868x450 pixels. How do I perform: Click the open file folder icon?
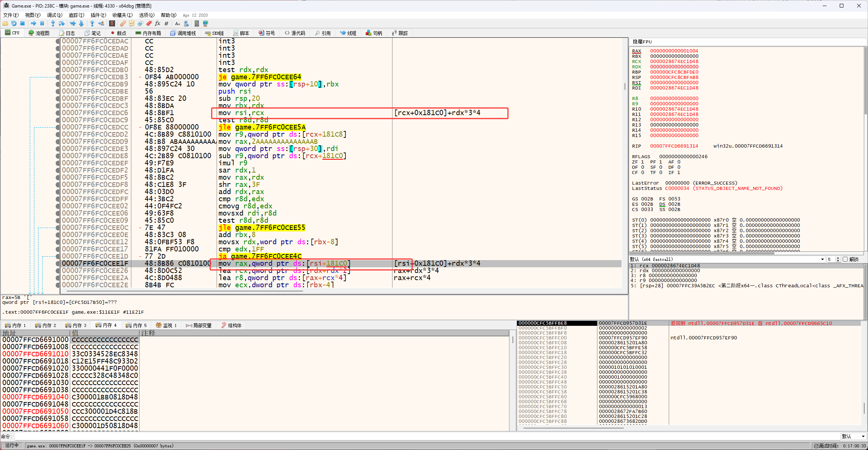point(5,23)
